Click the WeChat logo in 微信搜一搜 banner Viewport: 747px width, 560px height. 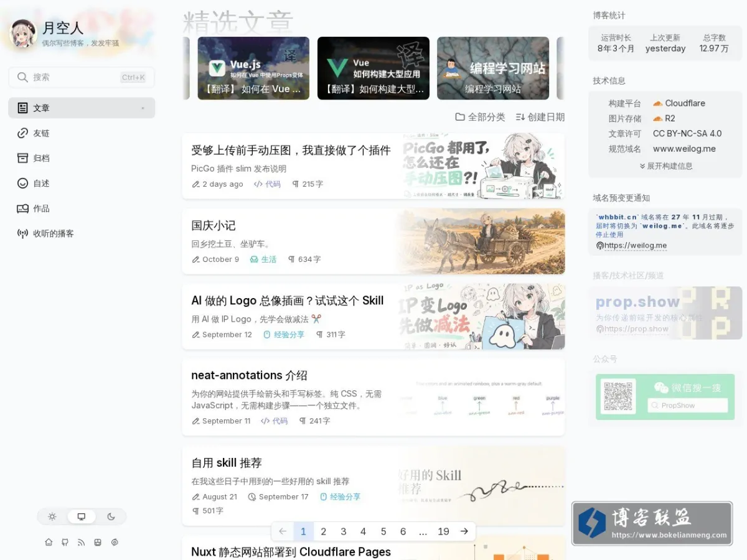pyautogui.click(x=660, y=388)
